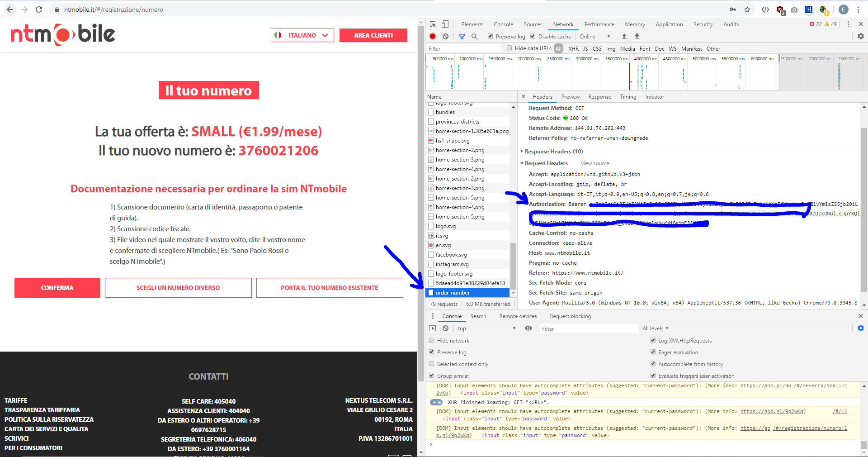
Task: Show the console sidebar icon
Action: coord(433,328)
